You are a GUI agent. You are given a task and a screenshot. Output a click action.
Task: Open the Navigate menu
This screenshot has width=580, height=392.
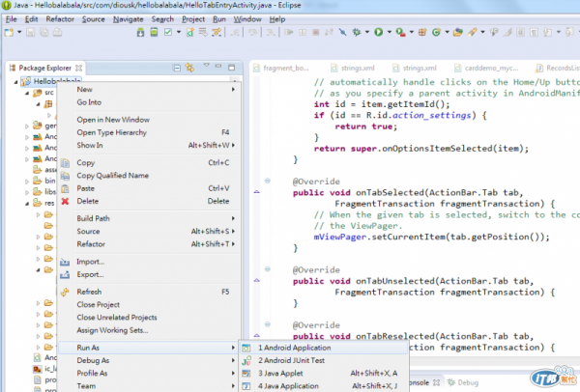point(128,19)
